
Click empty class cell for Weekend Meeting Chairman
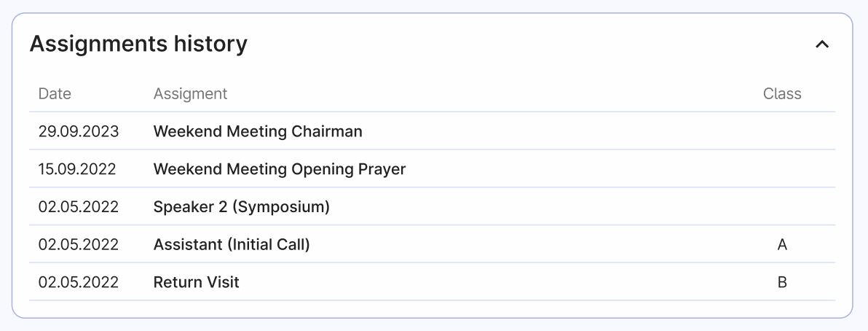coord(782,132)
